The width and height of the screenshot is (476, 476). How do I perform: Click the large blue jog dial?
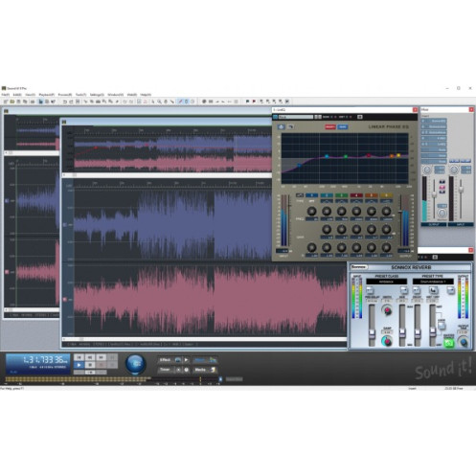point(135,364)
